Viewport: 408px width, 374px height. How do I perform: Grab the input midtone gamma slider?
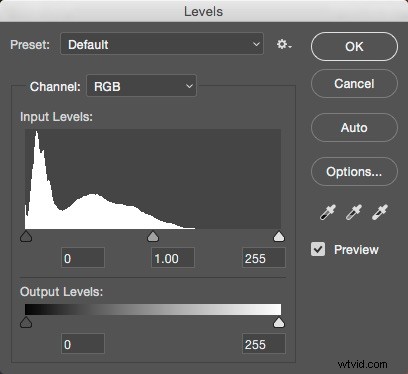[x=153, y=236]
